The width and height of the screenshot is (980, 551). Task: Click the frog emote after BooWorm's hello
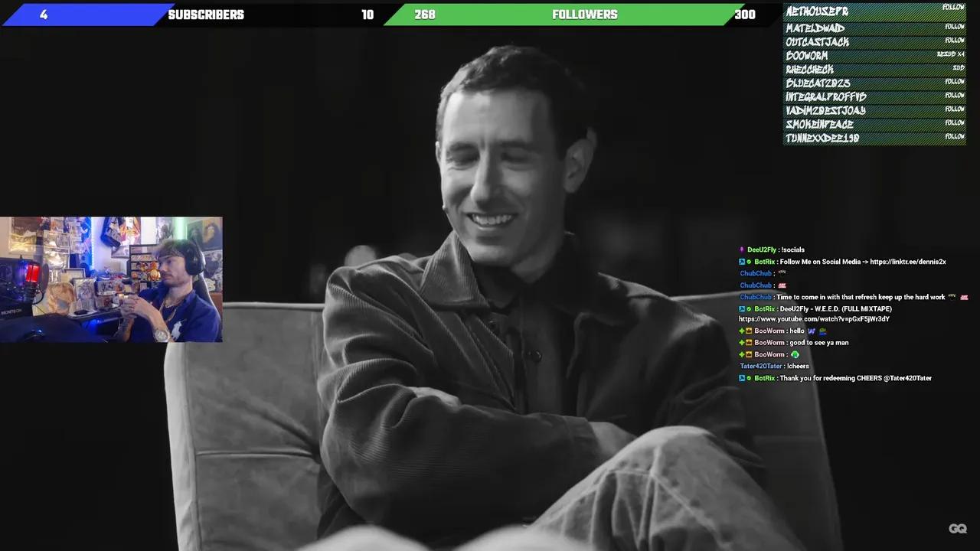coord(823,331)
